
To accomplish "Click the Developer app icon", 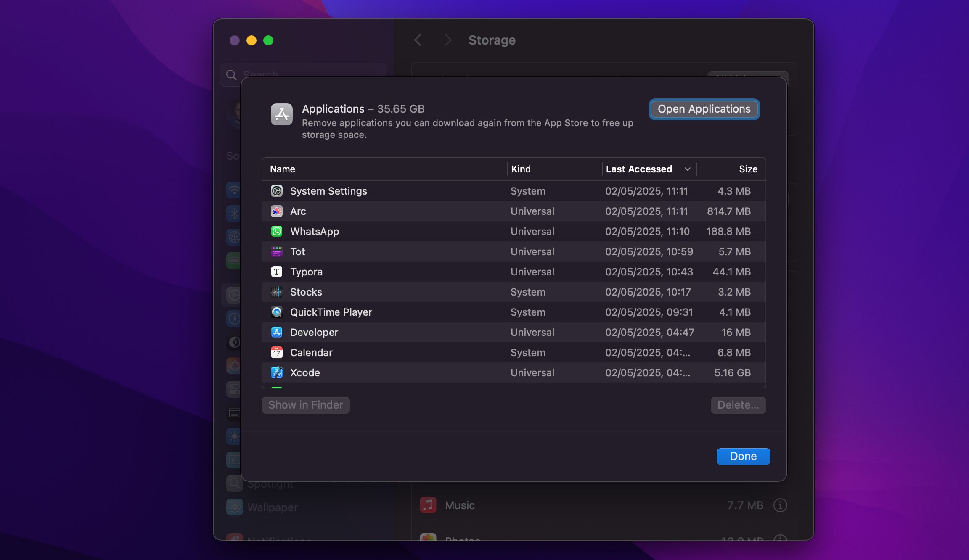I will point(276,332).
